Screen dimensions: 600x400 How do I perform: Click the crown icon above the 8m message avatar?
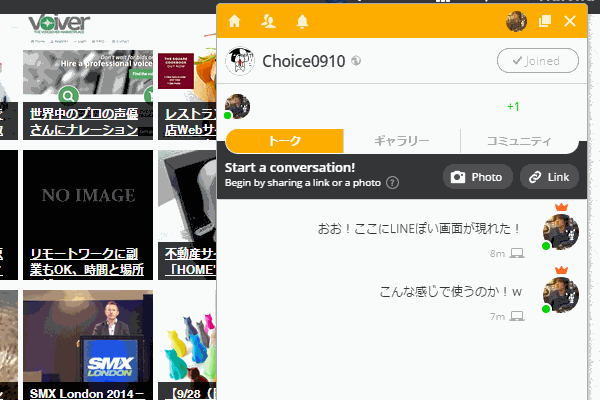pyautogui.click(x=561, y=207)
